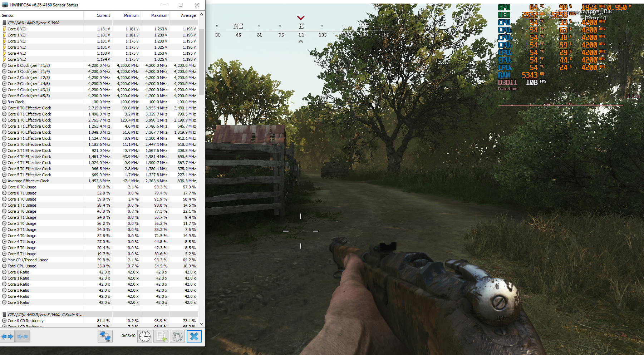Click the 3,955.4 MHz maximum value
Viewport: 644px width, 355px height.
(x=156, y=108)
